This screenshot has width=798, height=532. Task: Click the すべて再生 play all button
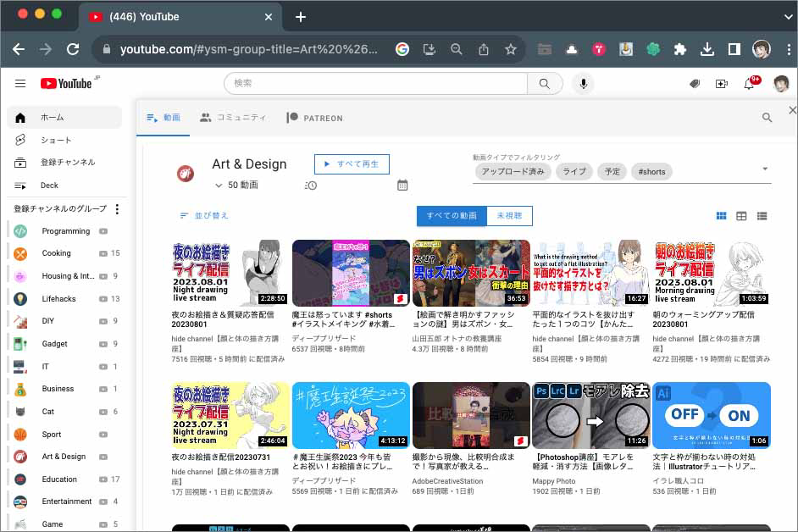(x=352, y=163)
